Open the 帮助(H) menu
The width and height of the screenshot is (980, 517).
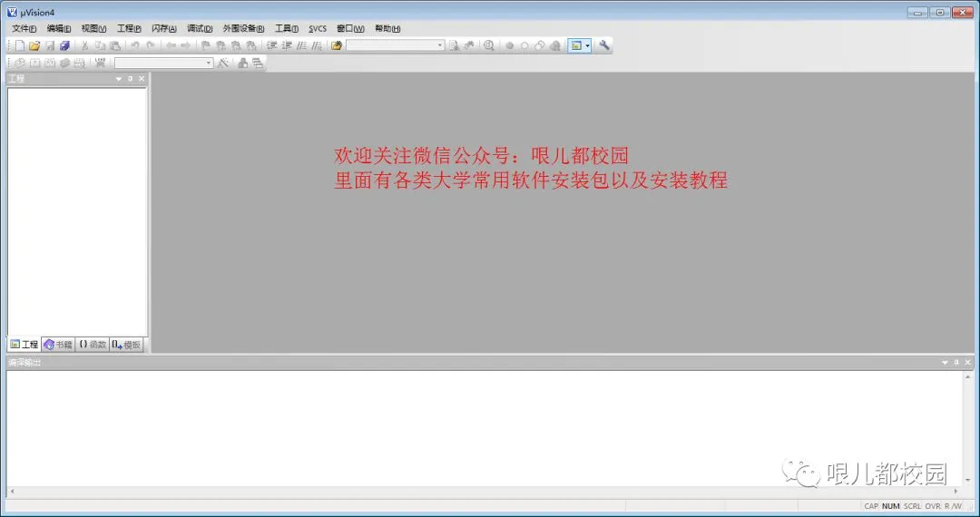[x=387, y=29]
